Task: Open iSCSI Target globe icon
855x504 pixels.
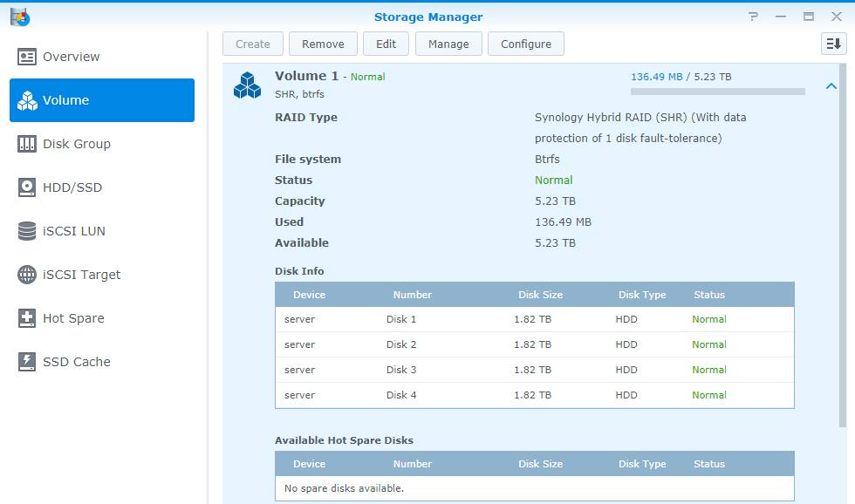Action: (27, 275)
